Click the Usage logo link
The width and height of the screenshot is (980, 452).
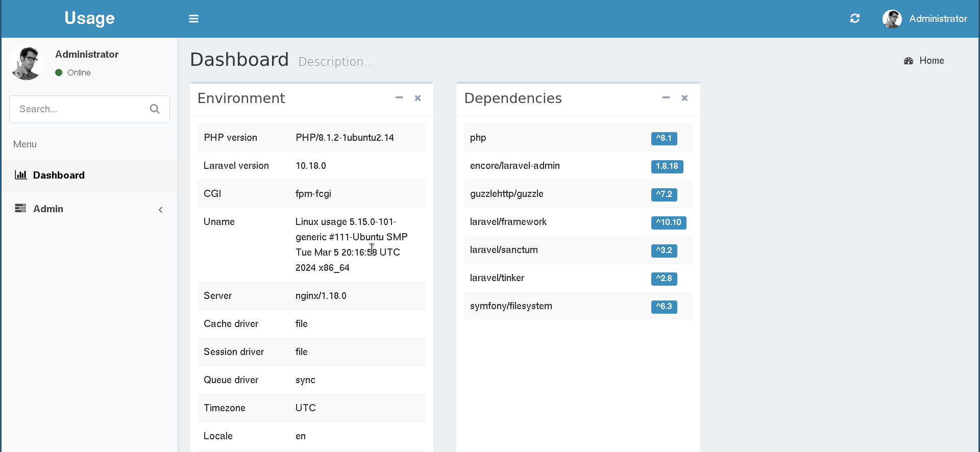[89, 19]
